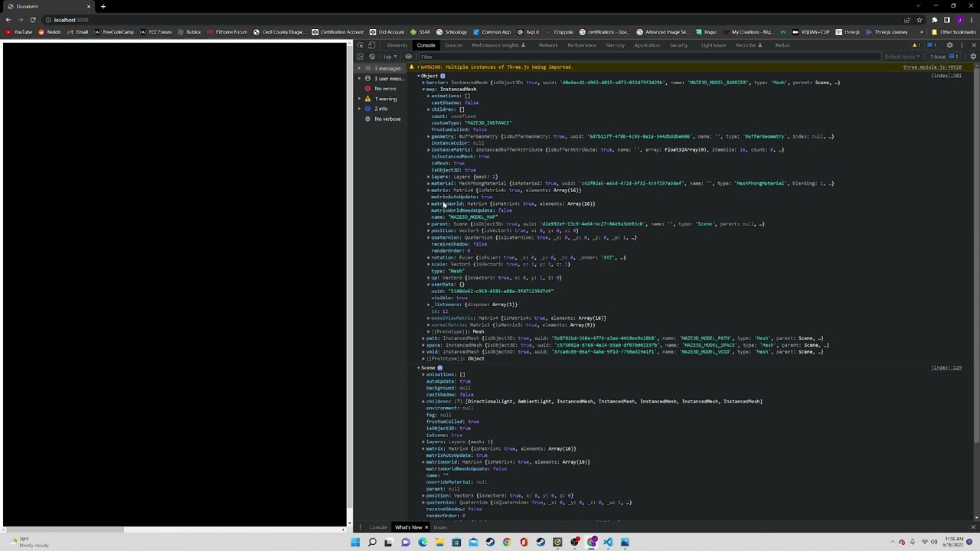Image resolution: width=980 pixels, height=551 pixels.
Task: Expand the '3 user messages' sidebar group
Action: [360, 79]
